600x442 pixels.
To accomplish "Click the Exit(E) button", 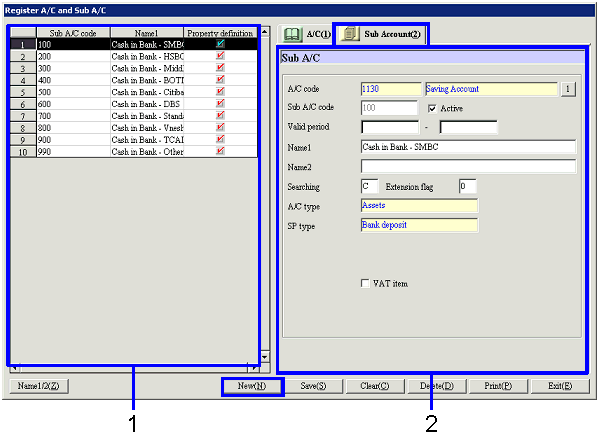I will tap(560, 386).
